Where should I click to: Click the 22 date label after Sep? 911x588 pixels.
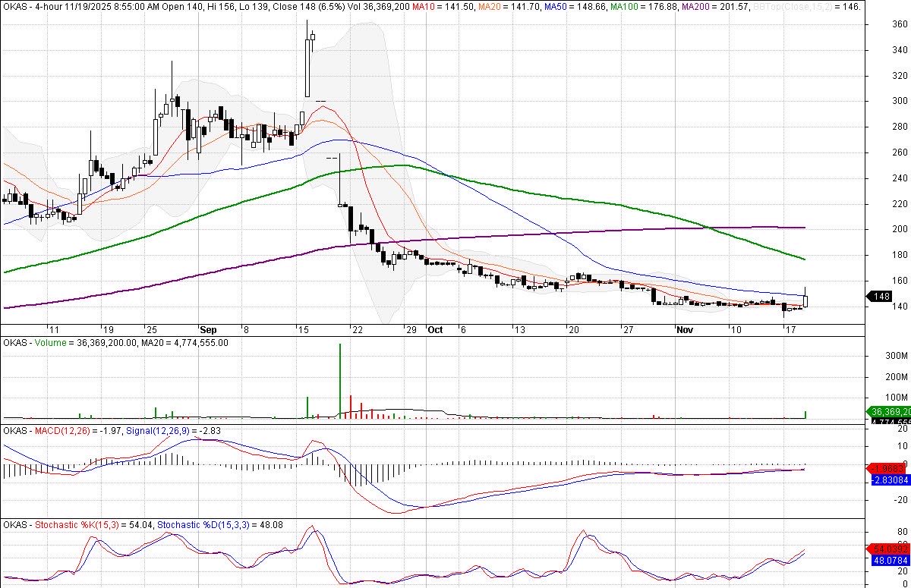(x=357, y=330)
